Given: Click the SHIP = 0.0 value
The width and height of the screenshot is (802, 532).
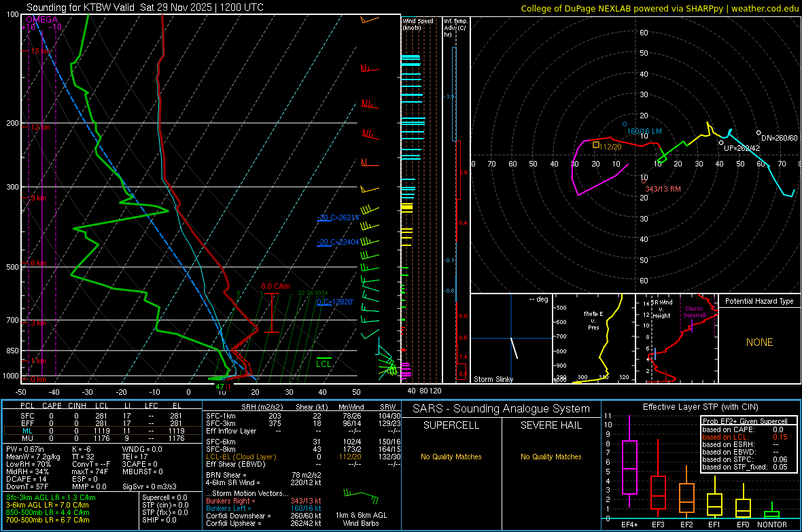Looking at the screenshot, I should click(159, 520).
